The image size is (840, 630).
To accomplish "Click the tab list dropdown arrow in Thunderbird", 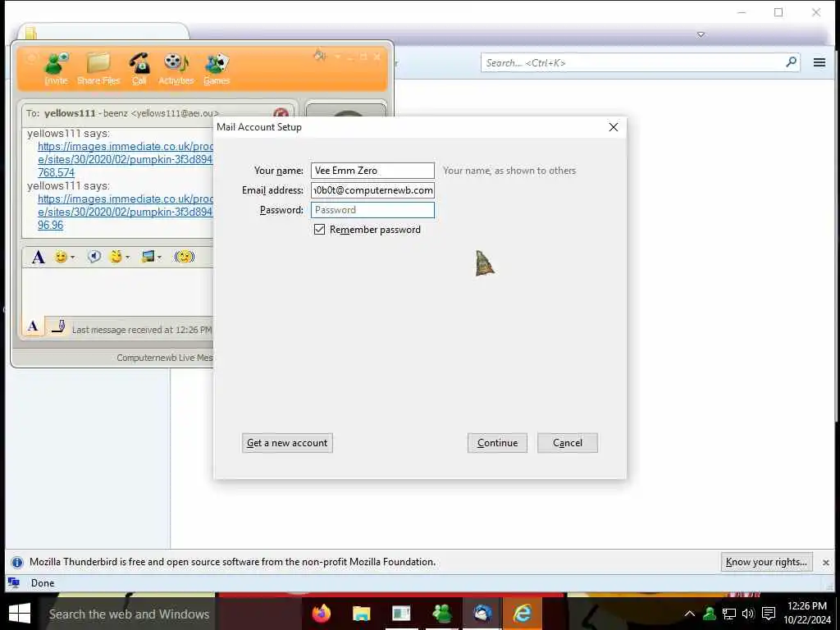I will click(x=701, y=34).
